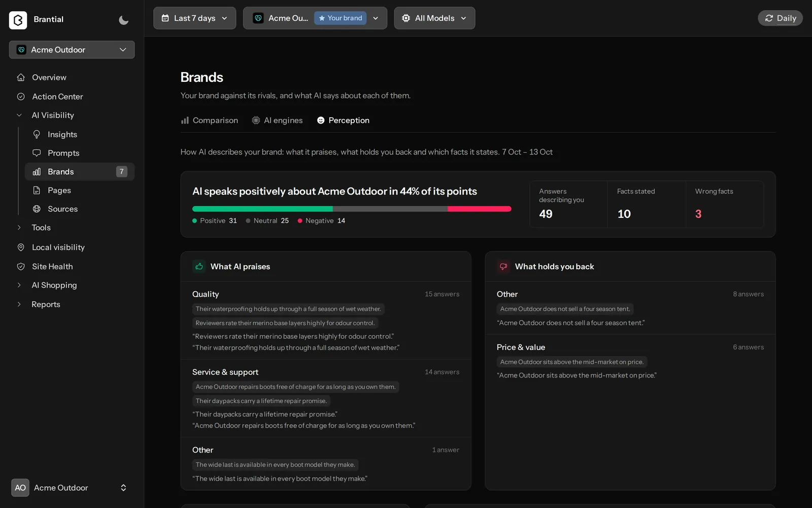
Task: Toggle dark mode moon icon
Action: pyautogui.click(x=123, y=20)
